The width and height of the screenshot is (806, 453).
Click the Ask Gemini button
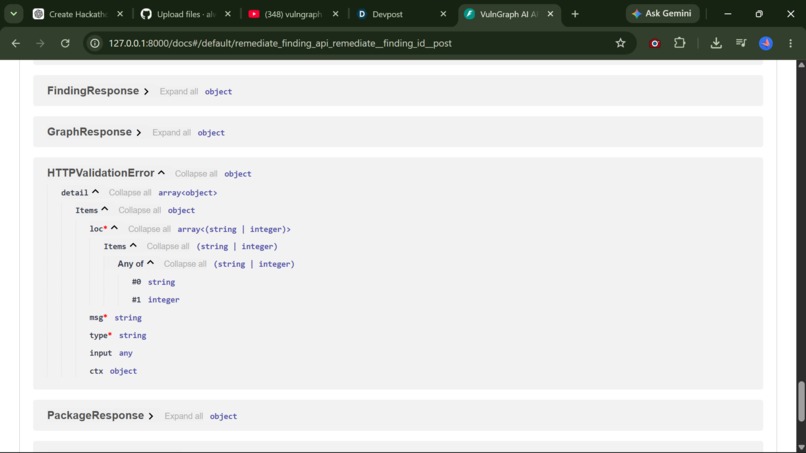coord(662,14)
